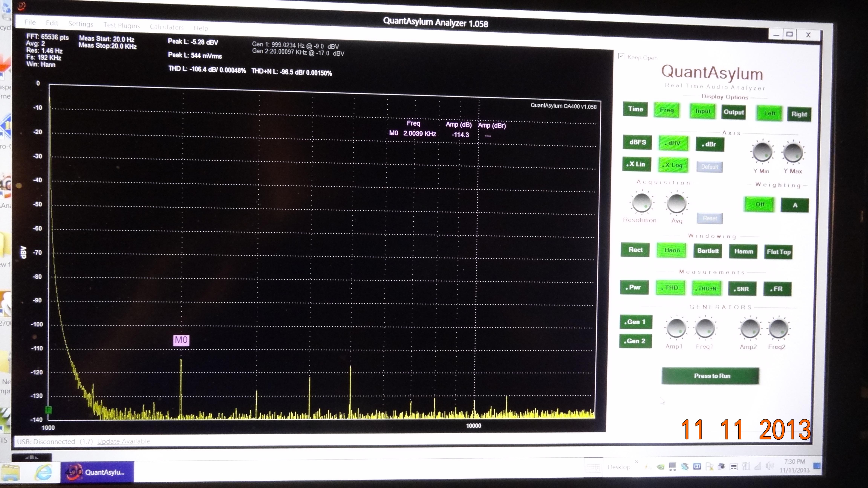Open the Desktop toolbar on the taskbar
This screenshot has height=488, width=868.
pos(619,467)
